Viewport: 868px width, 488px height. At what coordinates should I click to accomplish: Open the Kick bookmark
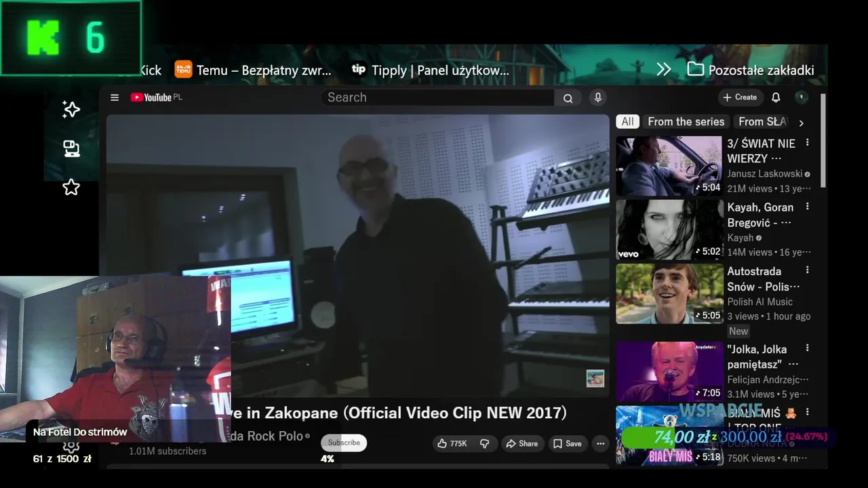(151, 70)
